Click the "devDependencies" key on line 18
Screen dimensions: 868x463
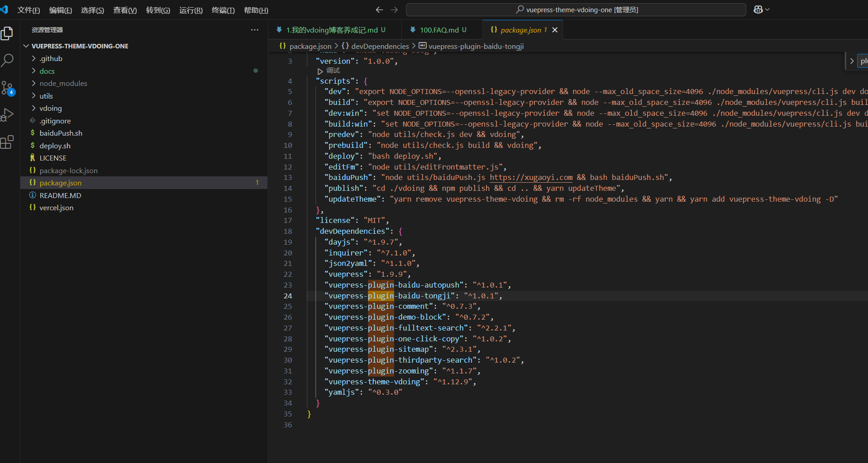click(x=353, y=231)
